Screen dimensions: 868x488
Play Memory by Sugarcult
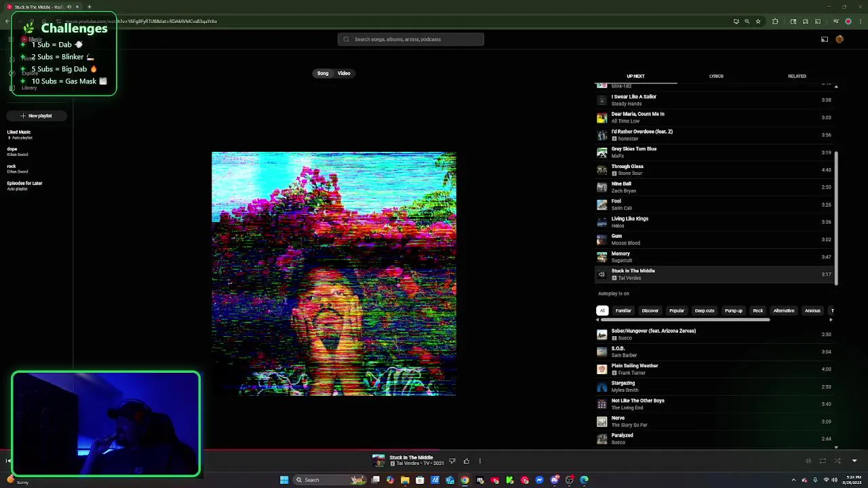(713, 257)
